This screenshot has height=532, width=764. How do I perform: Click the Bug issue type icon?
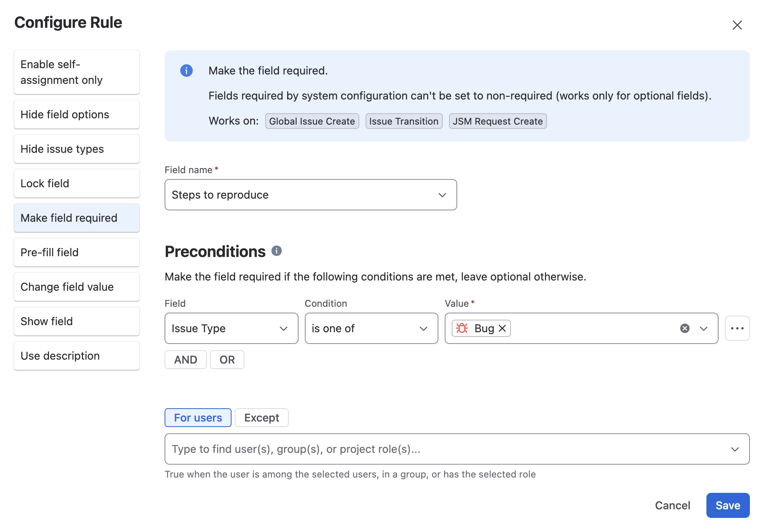point(462,328)
